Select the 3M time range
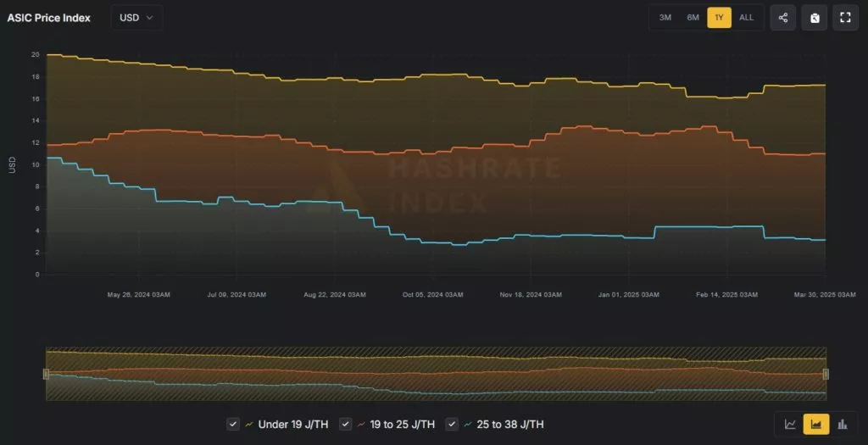Screen dimensions: 868x445 click(665, 18)
